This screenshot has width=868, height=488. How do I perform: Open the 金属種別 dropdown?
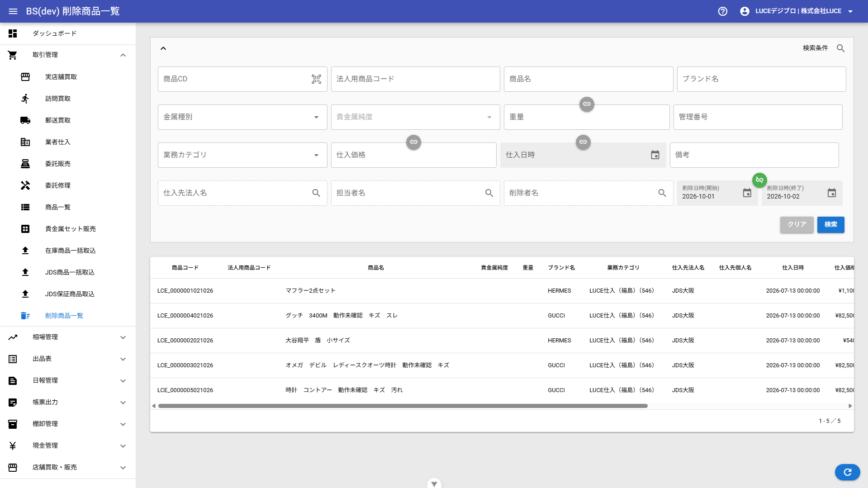(x=242, y=117)
